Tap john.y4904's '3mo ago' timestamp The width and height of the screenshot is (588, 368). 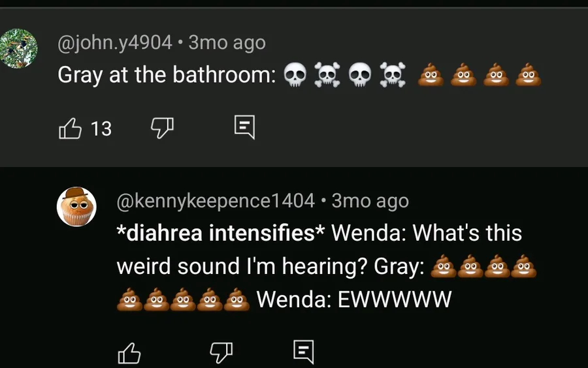pos(227,42)
